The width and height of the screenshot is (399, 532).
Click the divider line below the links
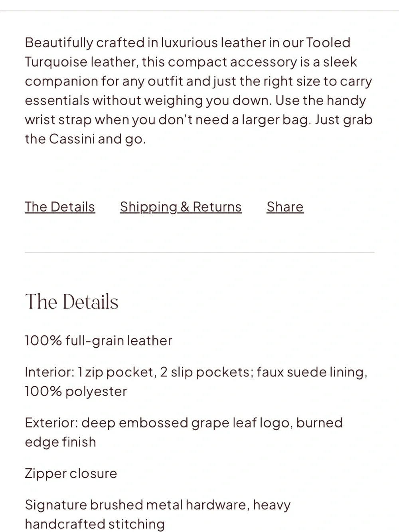point(199,252)
